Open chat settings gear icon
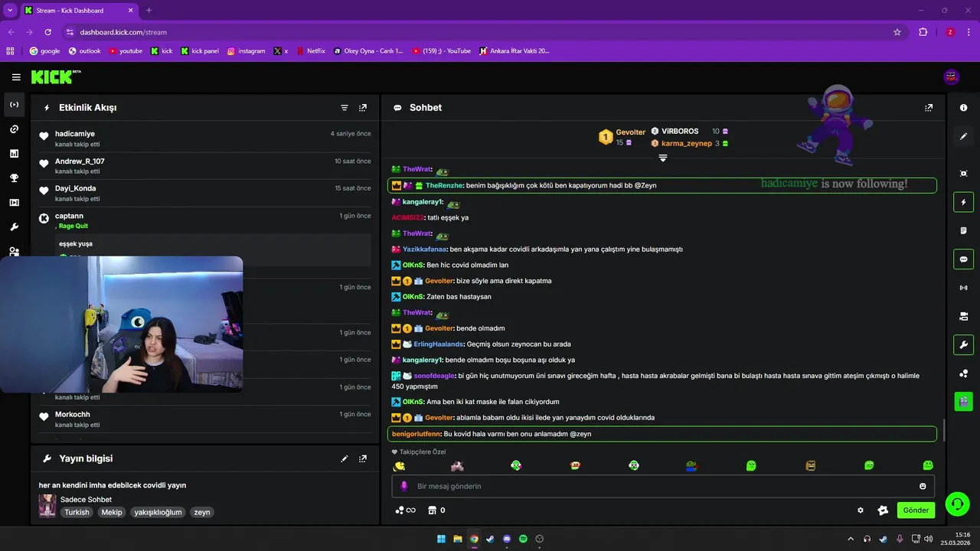Screen dimensions: 980x551 coord(861,510)
